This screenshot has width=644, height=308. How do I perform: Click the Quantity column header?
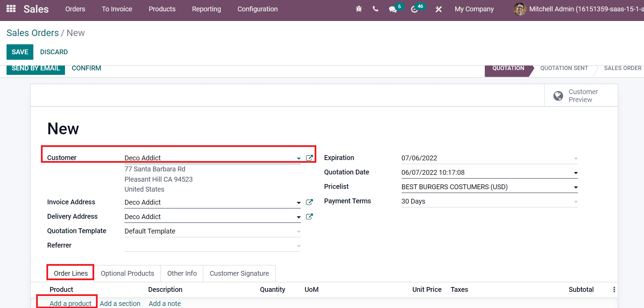point(272,289)
